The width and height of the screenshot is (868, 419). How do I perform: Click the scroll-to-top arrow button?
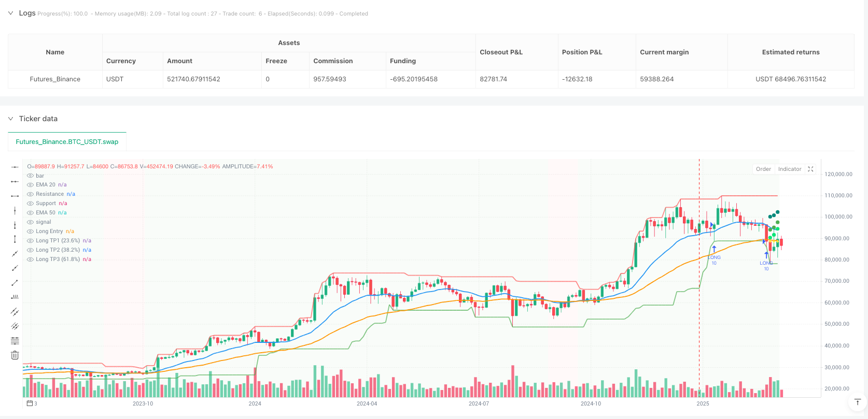coord(857,402)
